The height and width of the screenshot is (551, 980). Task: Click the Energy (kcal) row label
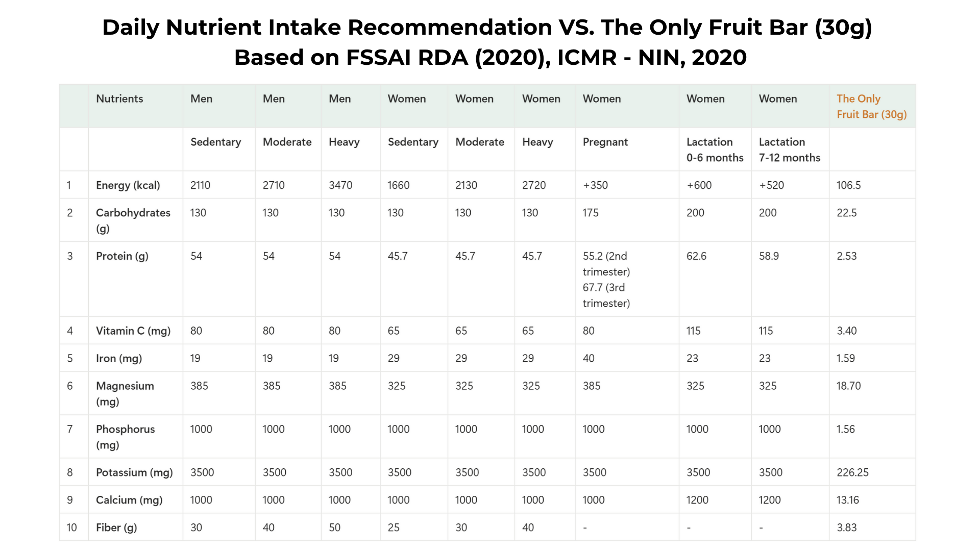tap(128, 185)
